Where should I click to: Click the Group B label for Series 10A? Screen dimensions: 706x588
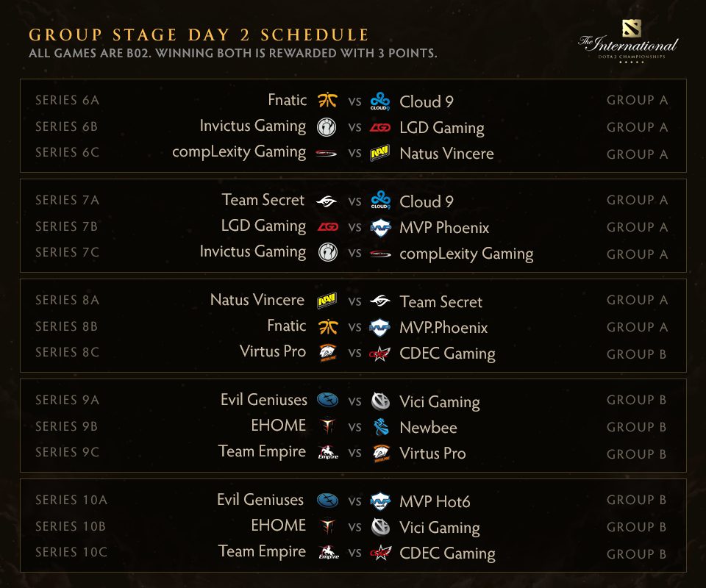click(637, 501)
